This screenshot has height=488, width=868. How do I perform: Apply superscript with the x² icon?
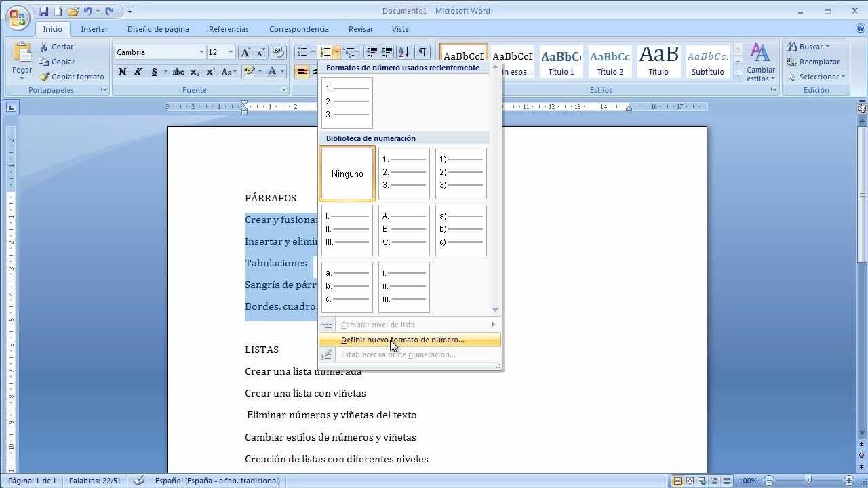[210, 72]
